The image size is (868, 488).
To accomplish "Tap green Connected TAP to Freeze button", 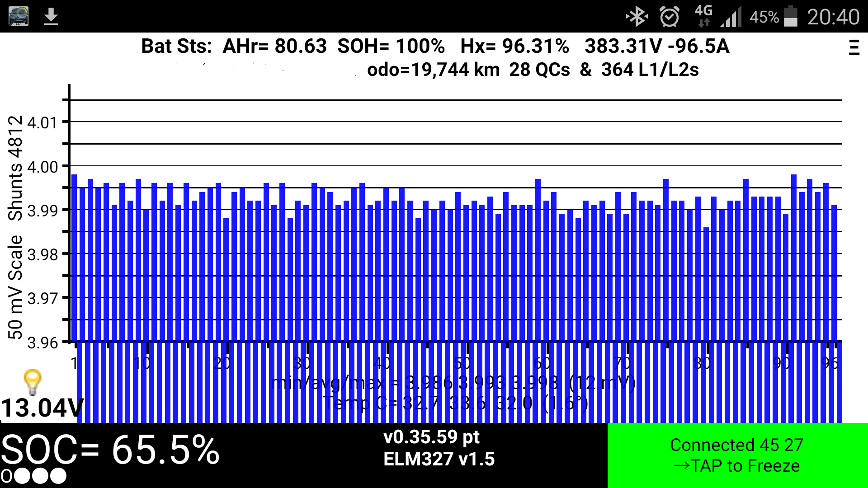I will pyautogui.click(x=737, y=455).
